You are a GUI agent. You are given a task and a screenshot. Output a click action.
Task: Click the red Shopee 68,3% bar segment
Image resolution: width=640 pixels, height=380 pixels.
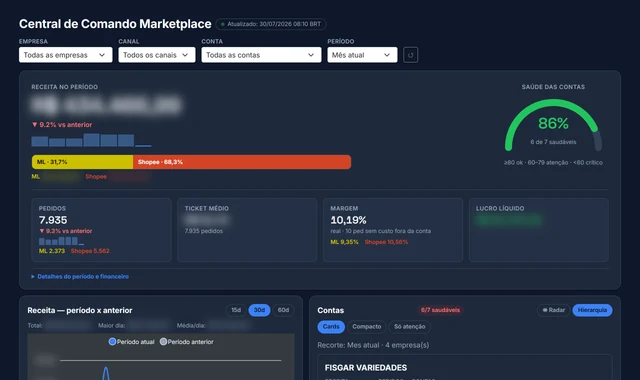click(x=242, y=162)
